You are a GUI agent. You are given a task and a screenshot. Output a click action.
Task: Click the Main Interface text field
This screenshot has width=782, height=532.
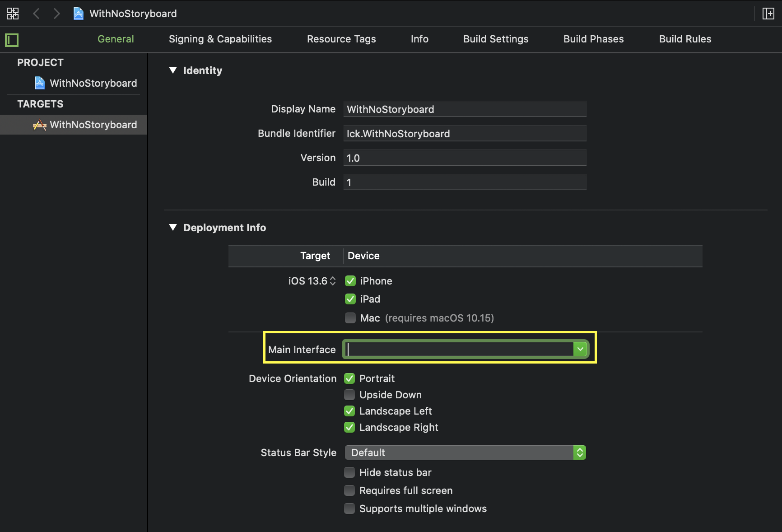click(459, 349)
